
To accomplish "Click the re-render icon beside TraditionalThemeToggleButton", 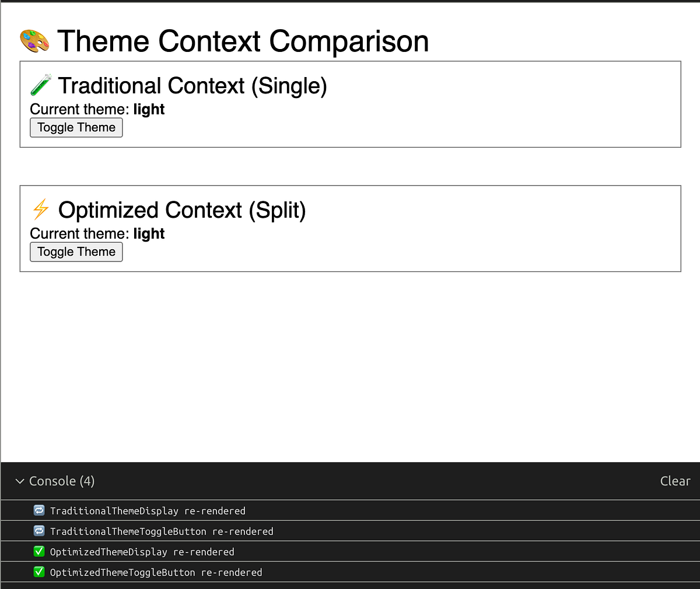I will [x=38, y=531].
